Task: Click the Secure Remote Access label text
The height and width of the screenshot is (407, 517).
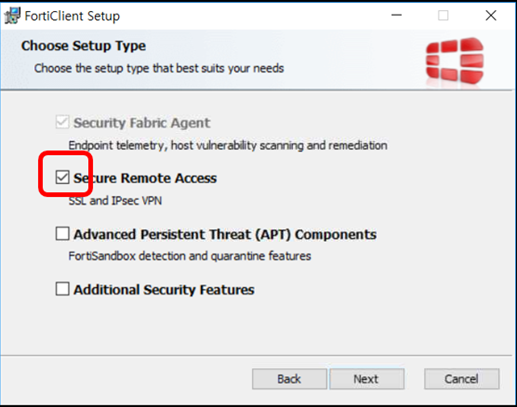Action: [145, 178]
